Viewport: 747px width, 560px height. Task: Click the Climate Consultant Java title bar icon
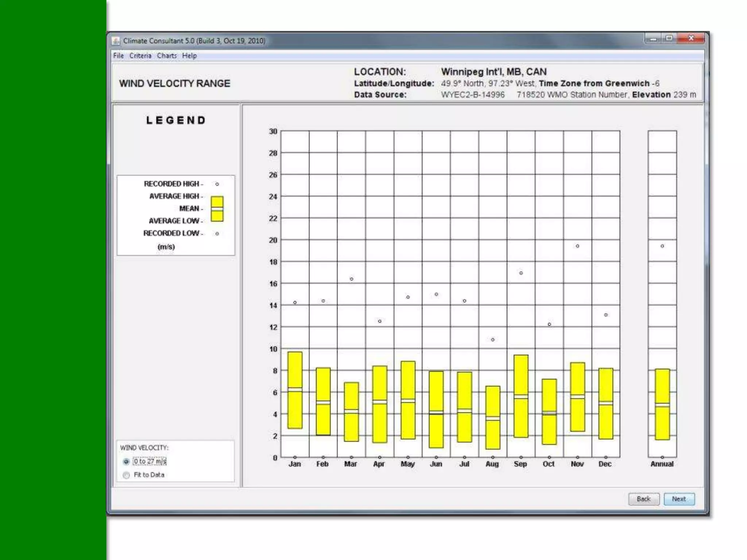[x=116, y=41]
